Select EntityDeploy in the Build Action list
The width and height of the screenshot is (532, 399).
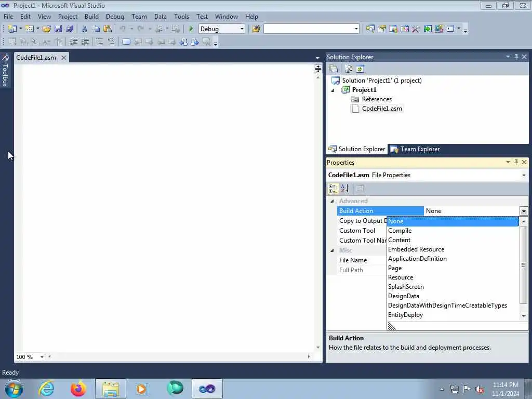(x=405, y=315)
